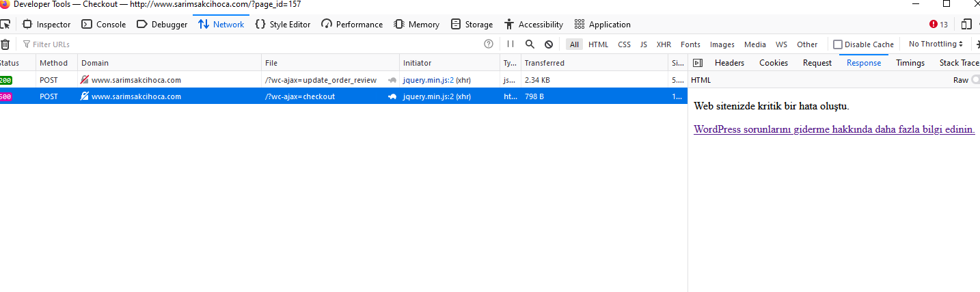Viewport: 980px width, 292px height.
Task: Open the Console panel
Action: (104, 25)
